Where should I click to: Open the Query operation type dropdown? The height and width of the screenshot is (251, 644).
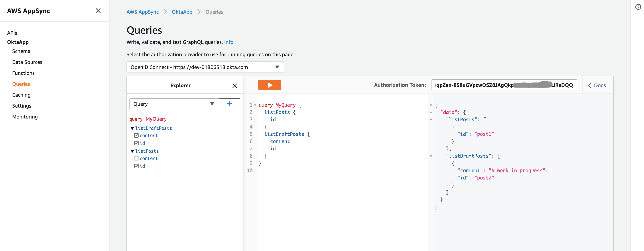tap(174, 104)
